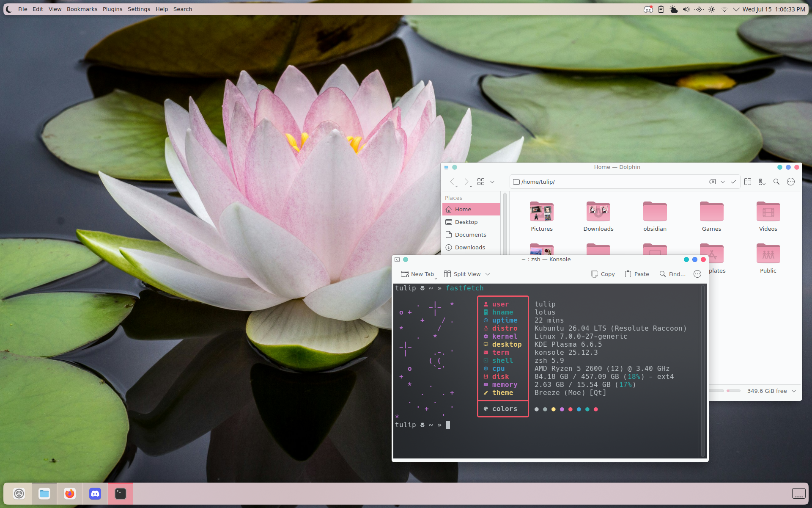
Task: Select Home in Dolphin Places
Action: (471, 209)
